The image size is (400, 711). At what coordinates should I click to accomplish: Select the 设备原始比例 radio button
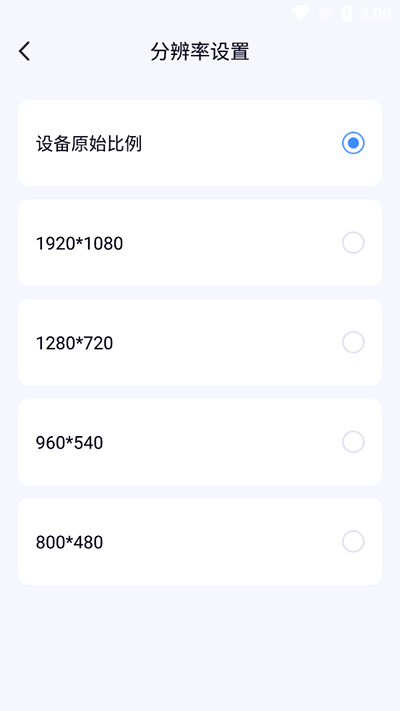point(353,143)
